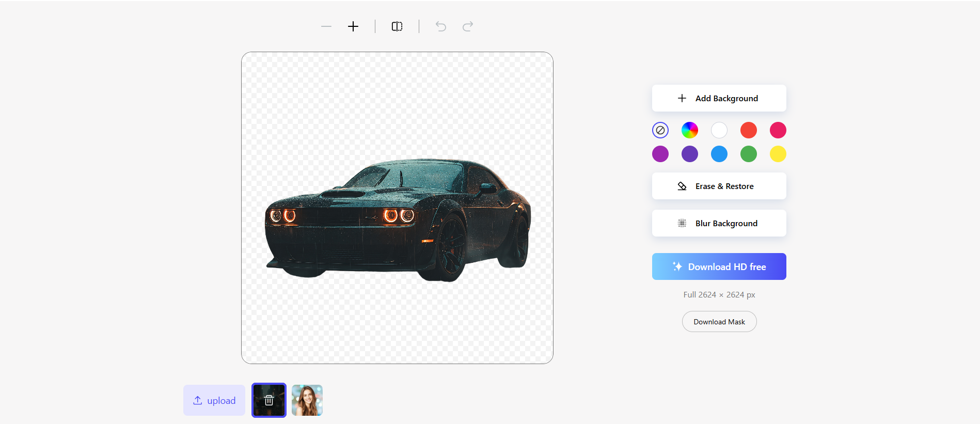The width and height of the screenshot is (980, 424).
Task: Select the transparent no-background option
Action: [660, 130]
